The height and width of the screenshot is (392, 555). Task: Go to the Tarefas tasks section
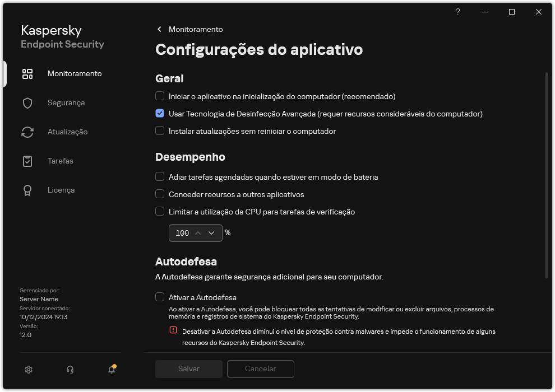pyautogui.click(x=60, y=161)
